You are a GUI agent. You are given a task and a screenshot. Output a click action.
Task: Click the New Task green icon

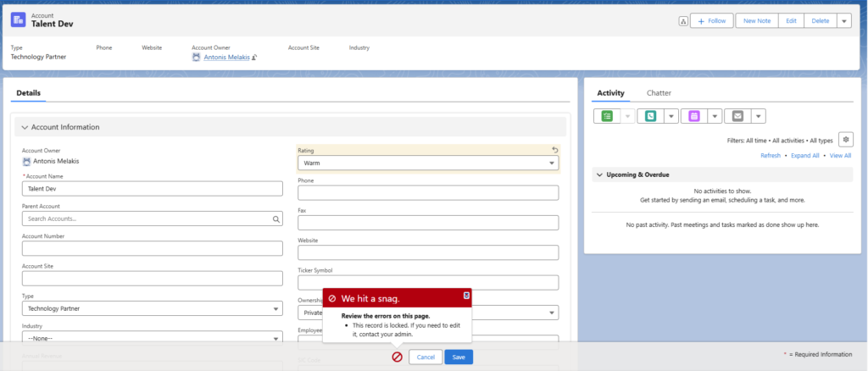[607, 116]
